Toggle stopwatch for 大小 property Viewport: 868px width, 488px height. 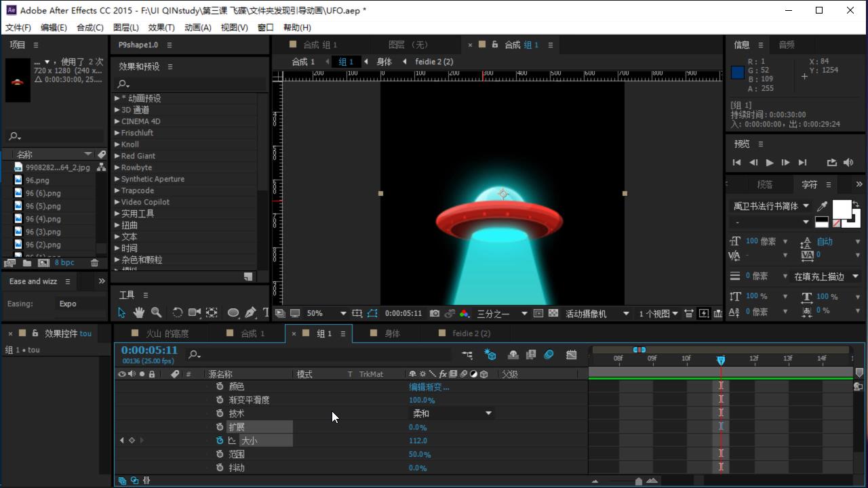pyautogui.click(x=220, y=441)
